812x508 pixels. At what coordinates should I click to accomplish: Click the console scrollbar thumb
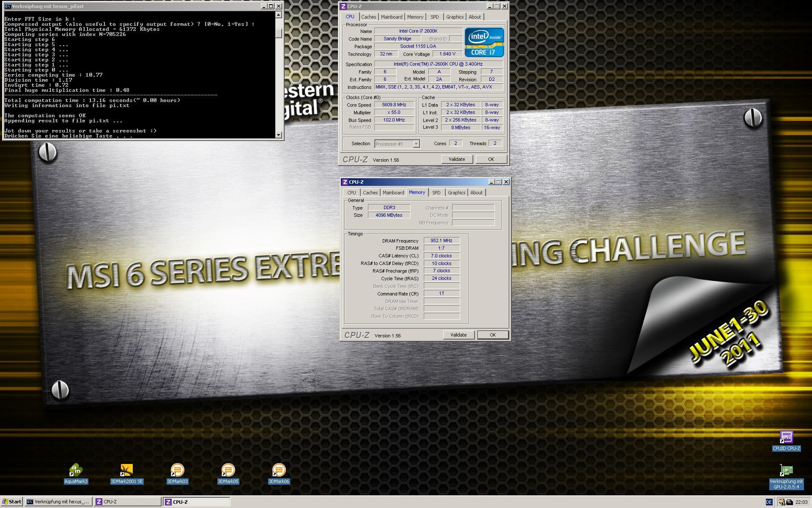(278, 33)
